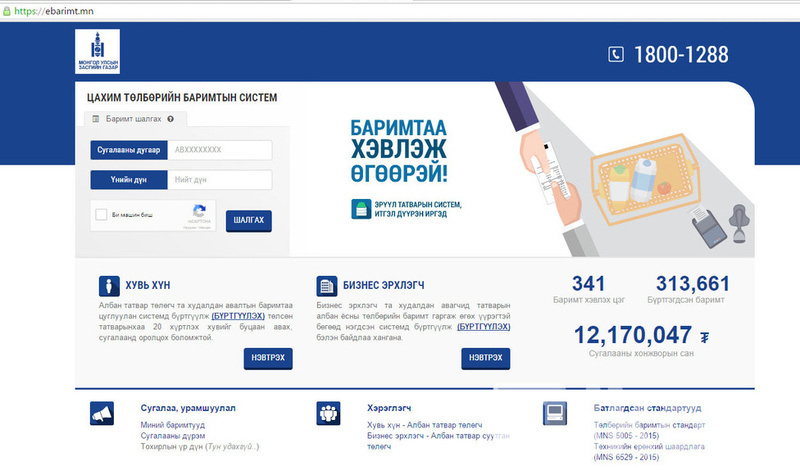Click the users group icon for Хэрэглэгч

tap(329, 412)
